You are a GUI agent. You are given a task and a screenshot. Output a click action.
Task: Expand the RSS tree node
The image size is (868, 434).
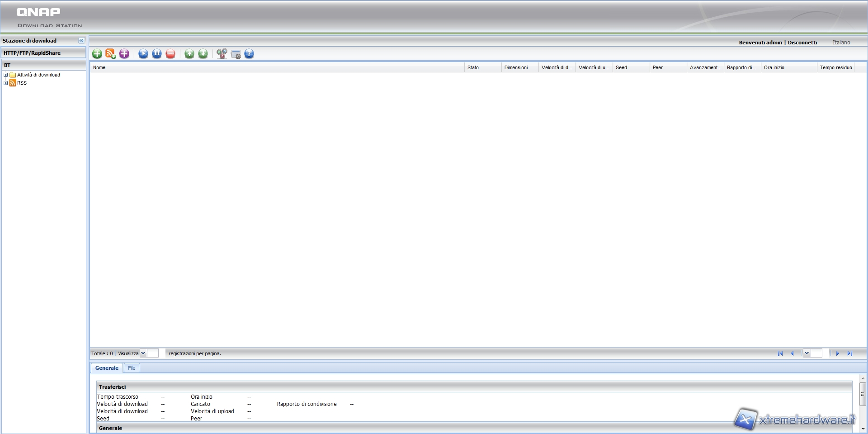pos(6,83)
